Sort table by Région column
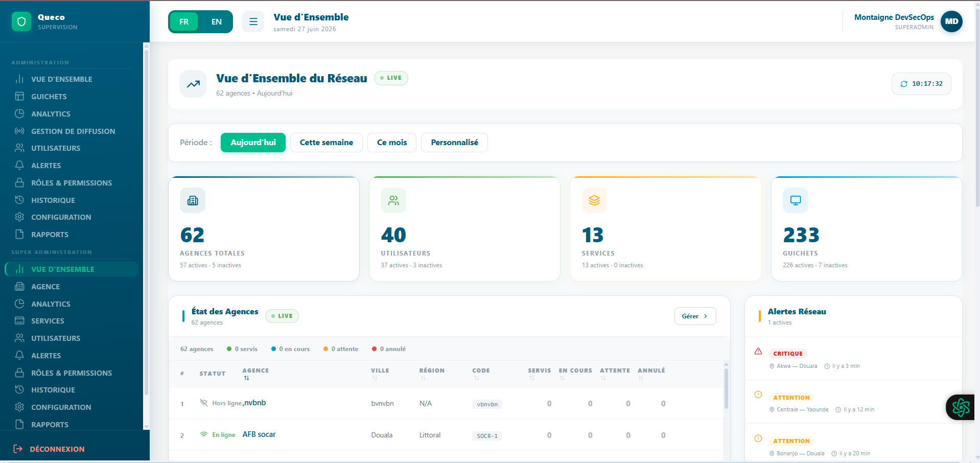This screenshot has width=980, height=463. [432, 374]
